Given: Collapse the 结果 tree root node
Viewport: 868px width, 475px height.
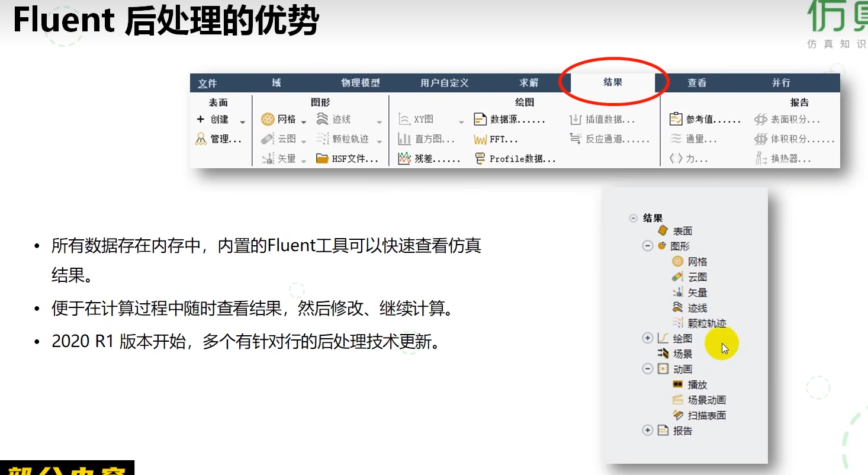Looking at the screenshot, I should pyautogui.click(x=633, y=218).
